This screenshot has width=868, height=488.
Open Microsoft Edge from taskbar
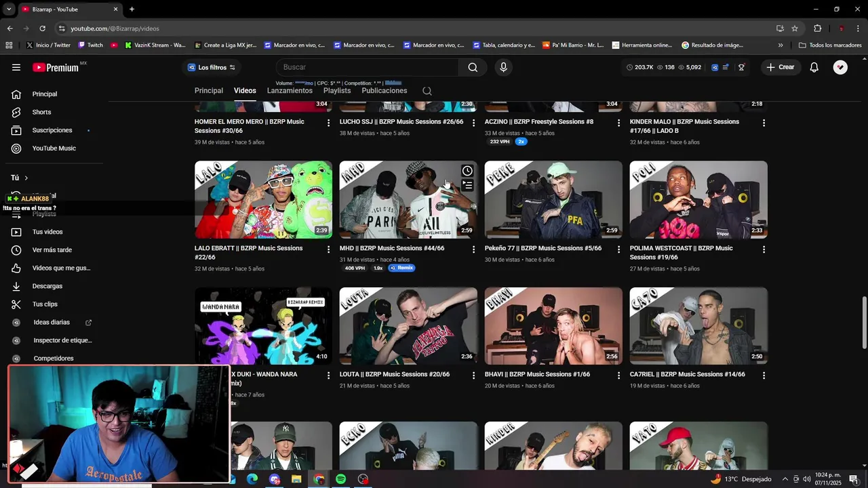click(x=252, y=479)
